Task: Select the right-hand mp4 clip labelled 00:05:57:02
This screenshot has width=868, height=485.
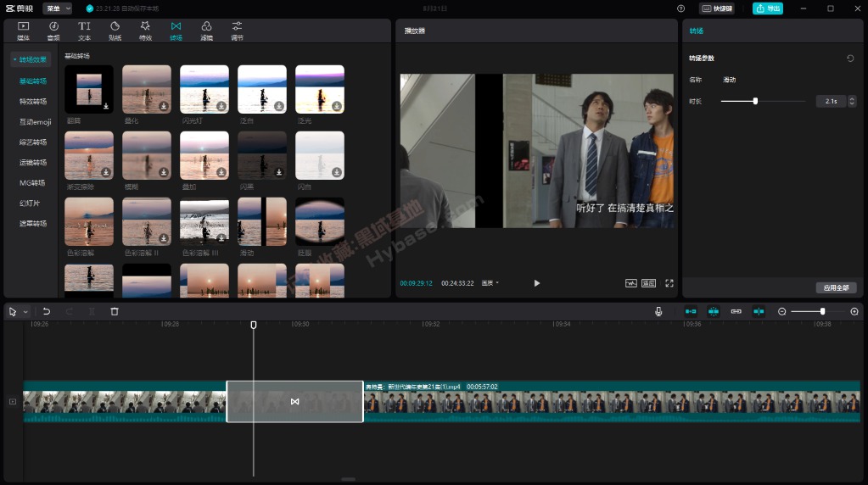Action: click(612, 402)
